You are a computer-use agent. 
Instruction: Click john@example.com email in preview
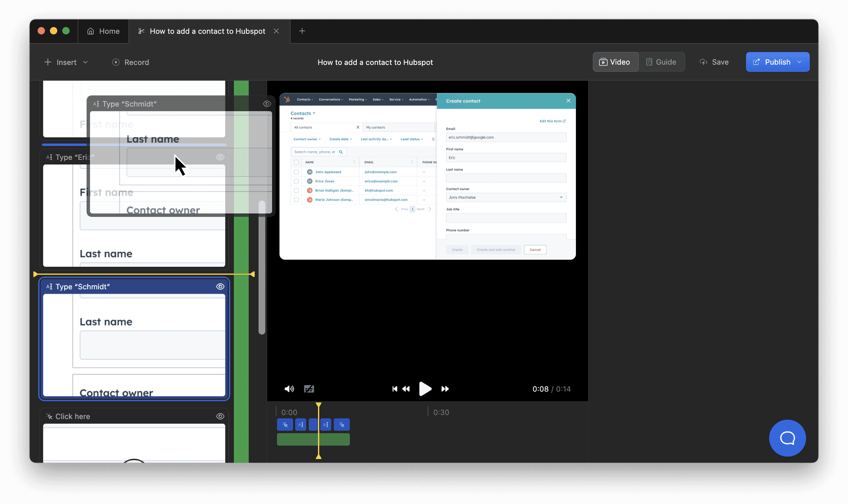click(x=381, y=172)
